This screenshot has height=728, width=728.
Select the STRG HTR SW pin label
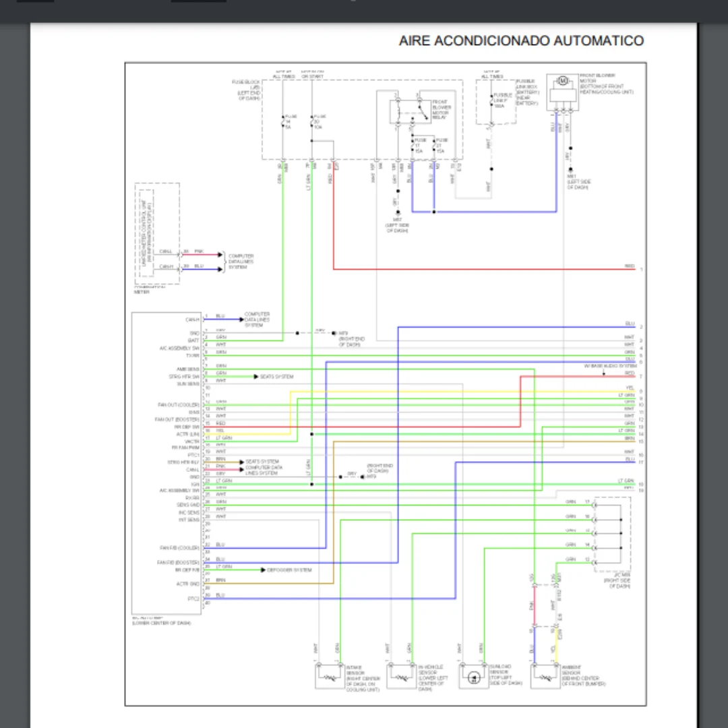click(184, 377)
